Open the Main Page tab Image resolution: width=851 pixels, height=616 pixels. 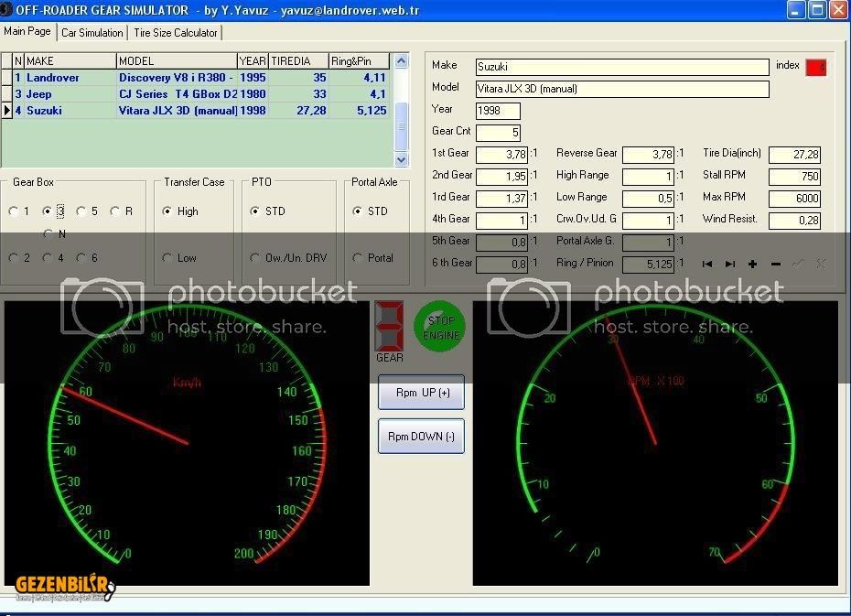coord(27,31)
